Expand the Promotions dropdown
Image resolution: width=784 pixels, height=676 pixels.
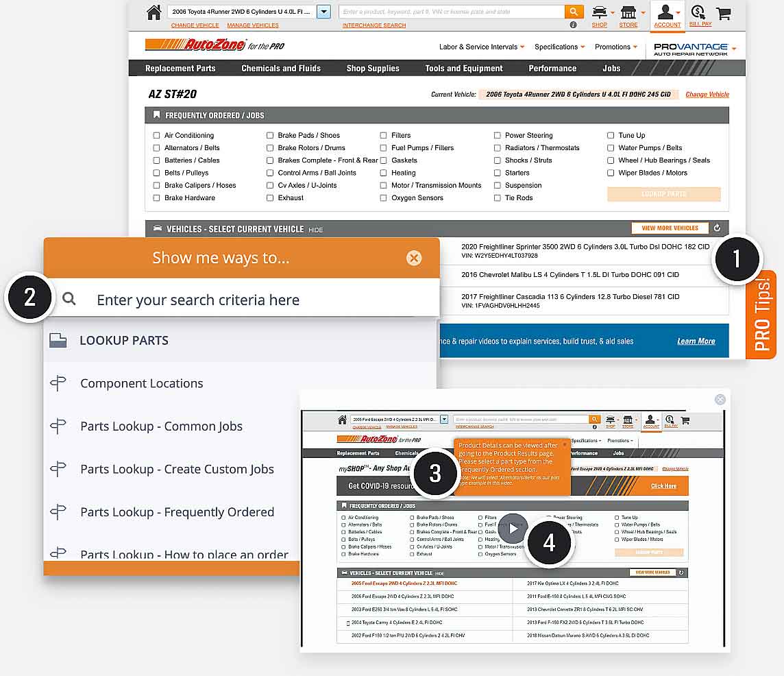pyautogui.click(x=616, y=47)
